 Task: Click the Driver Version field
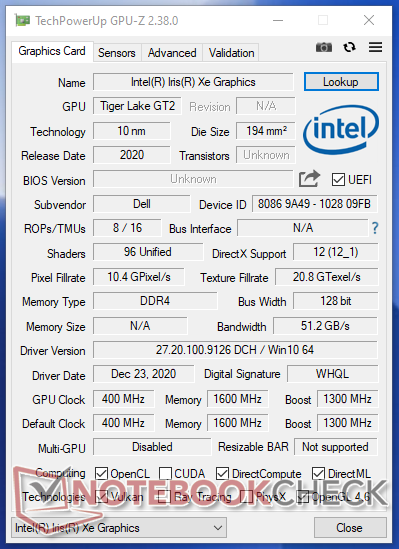[235, 350]
